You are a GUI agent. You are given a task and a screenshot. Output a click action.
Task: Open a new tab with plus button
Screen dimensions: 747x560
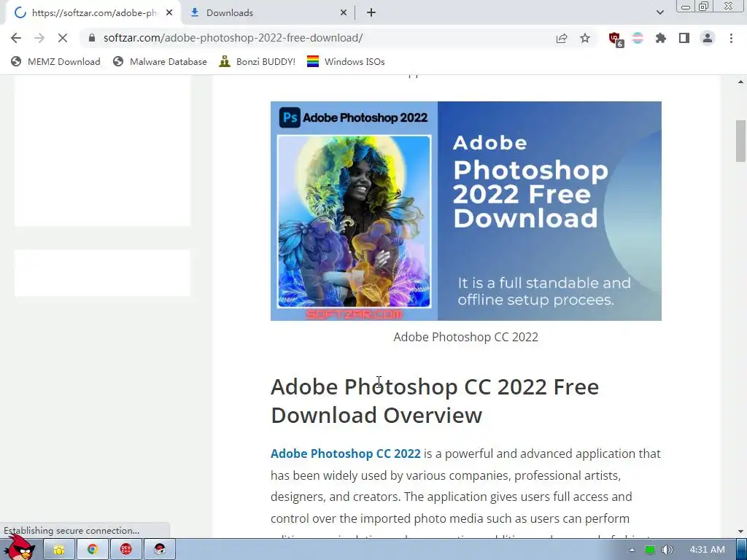click(x=371, y=13)
